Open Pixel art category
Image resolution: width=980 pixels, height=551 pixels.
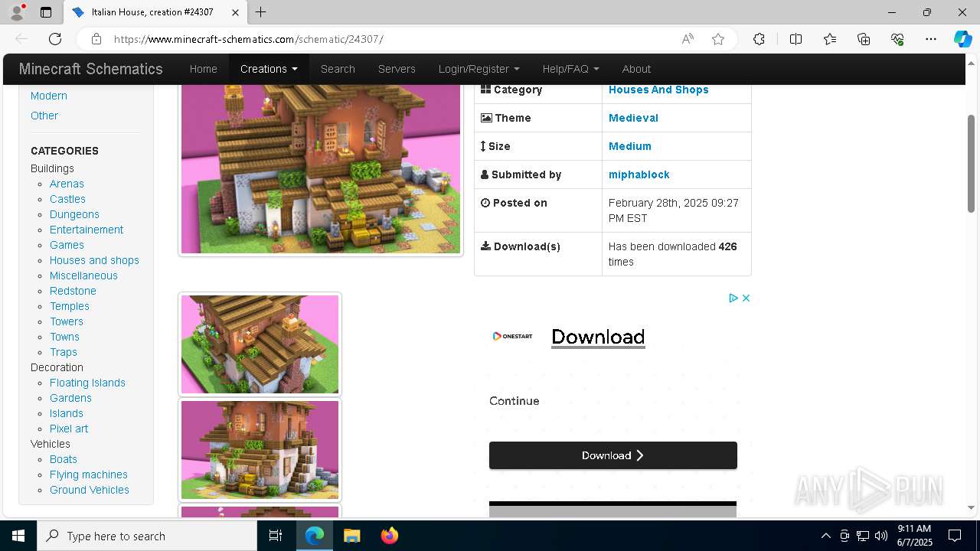[69, 429]
